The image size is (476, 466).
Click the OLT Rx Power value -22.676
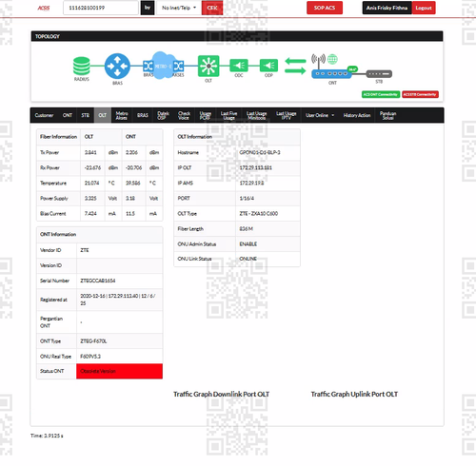(92, 167)
